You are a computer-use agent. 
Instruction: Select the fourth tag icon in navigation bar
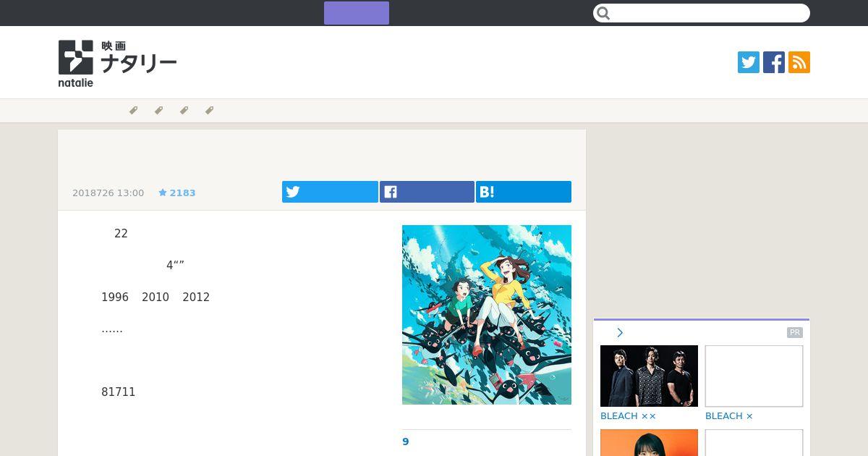pyautogui.click(x=209, y=111)
